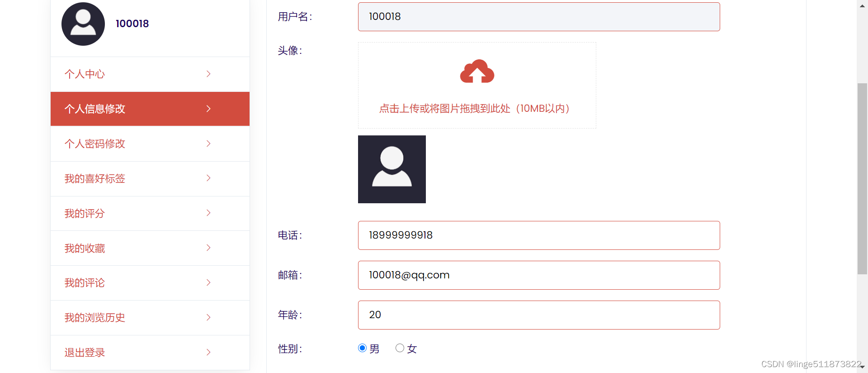The image size is (868, 373).
Task: Focus the 用户名 input field
Action: [x=539, y=17]
